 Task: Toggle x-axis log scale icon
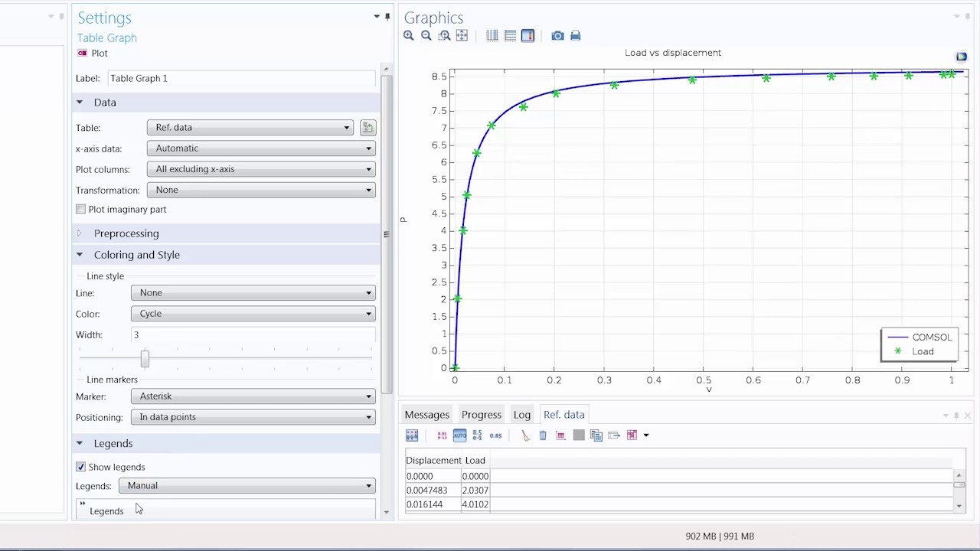click(492, 36)
